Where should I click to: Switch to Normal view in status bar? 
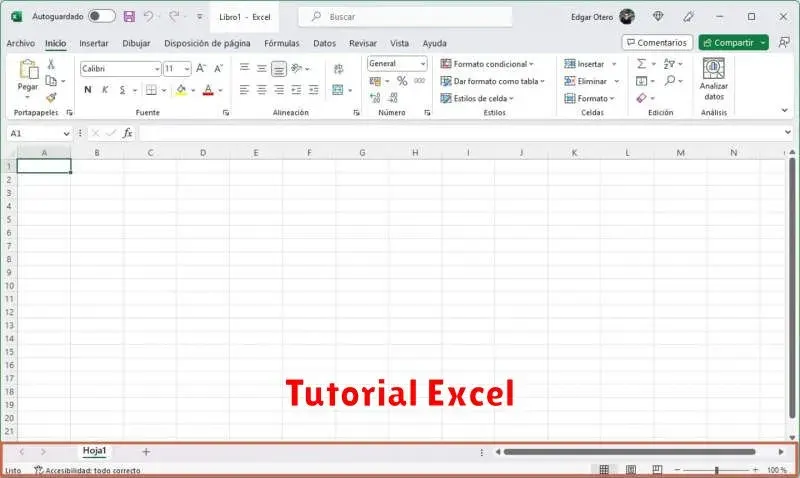[604, 470]
